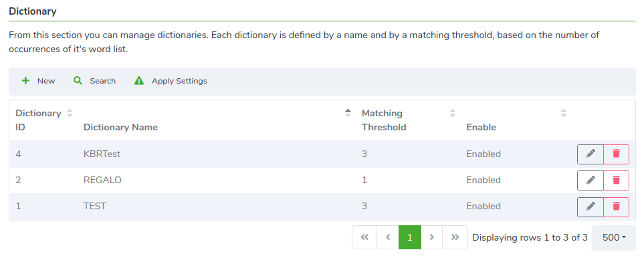The height and width of the screenshot is (256, 644).
Task: Sort table by Dictionary Name arrows
Action: pos(348,113)
